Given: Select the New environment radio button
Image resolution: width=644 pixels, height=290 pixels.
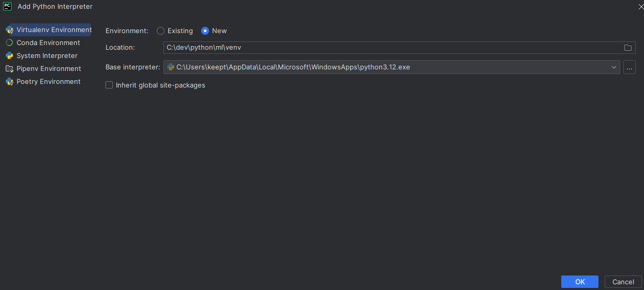Looking at the screenshot, I should point(205,31).
